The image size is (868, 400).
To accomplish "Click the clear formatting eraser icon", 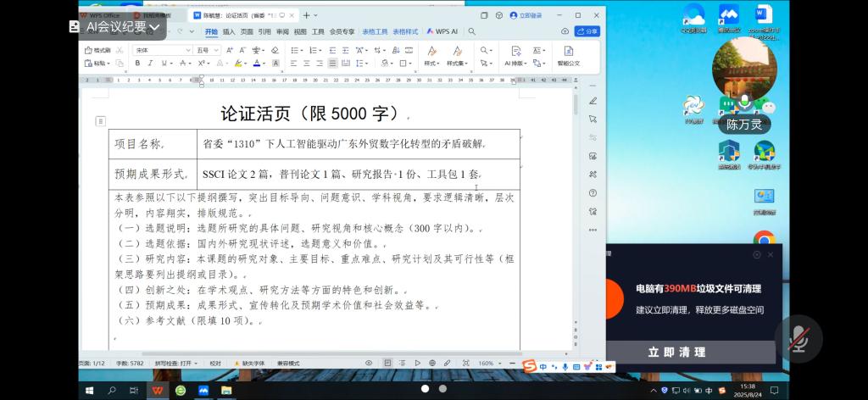I will 275,50.
